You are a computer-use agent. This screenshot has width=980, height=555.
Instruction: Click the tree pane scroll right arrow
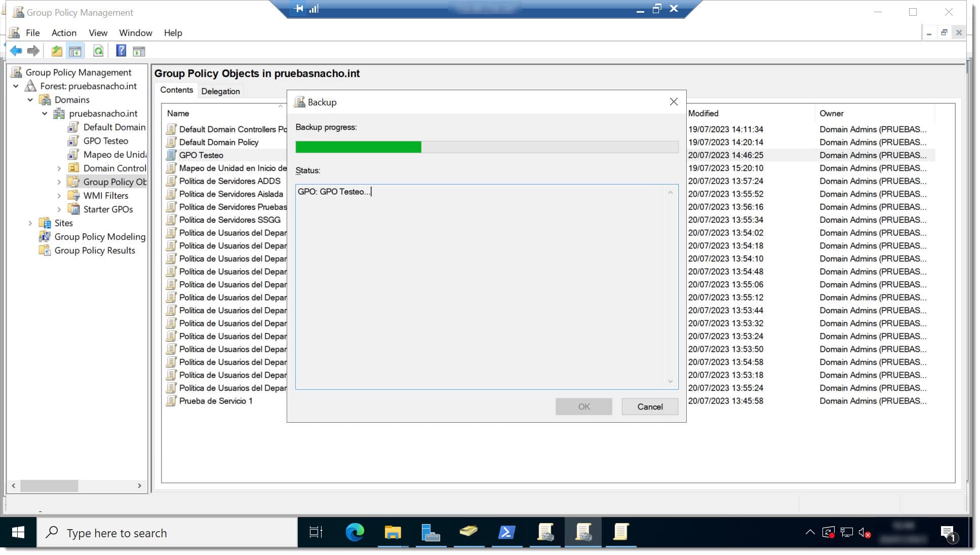139,486
